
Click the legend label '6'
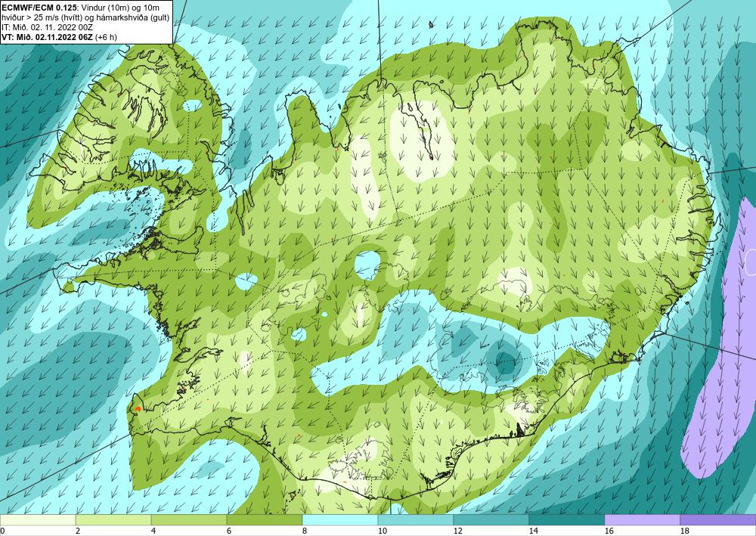[x=230, y=531]
